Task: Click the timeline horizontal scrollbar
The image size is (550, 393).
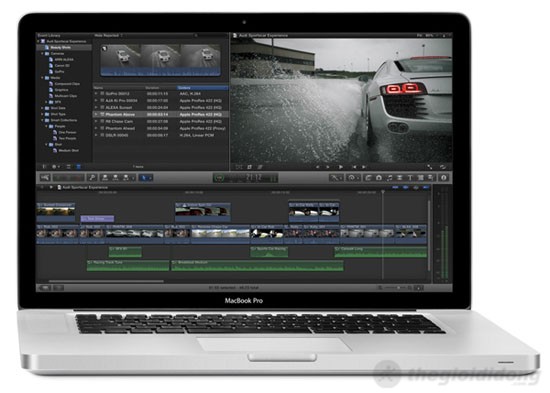Action: pos(106,281)
